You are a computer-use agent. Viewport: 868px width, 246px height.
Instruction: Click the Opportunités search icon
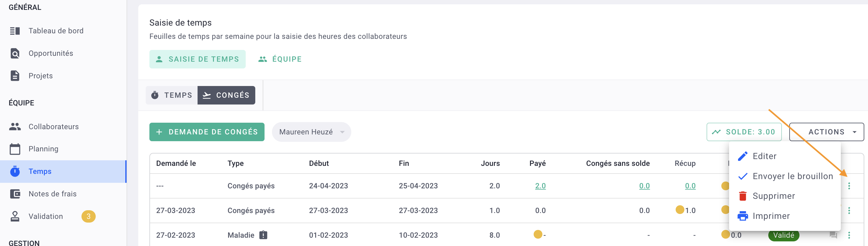point(15,54)
